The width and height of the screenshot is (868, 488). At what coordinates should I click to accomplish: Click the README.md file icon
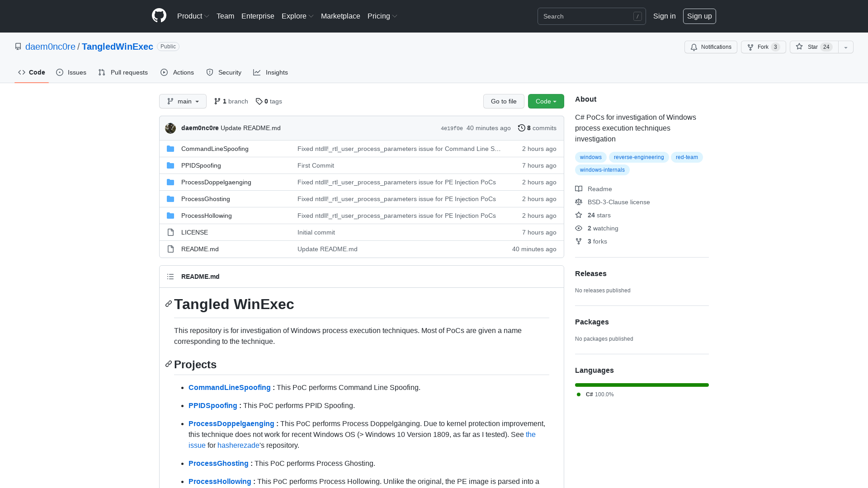(170, 249)
